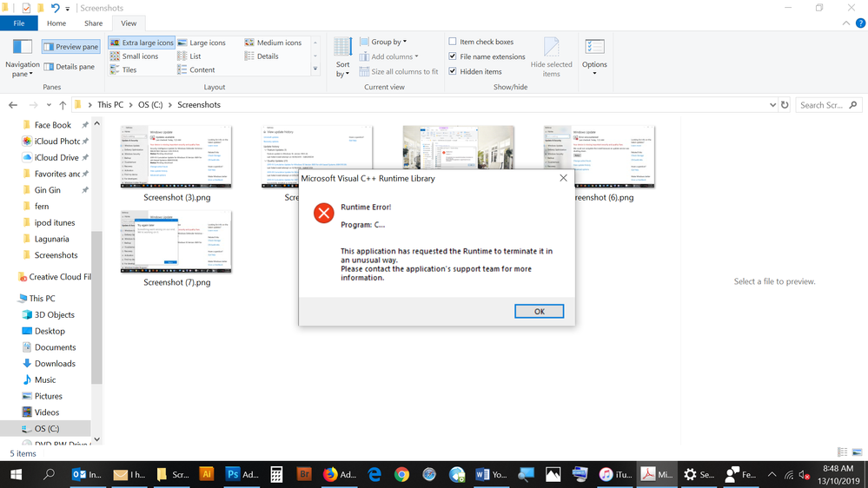Click the Search Screenshots field
The height and width of the screenshot is (488, 868).
coord(829,104)
